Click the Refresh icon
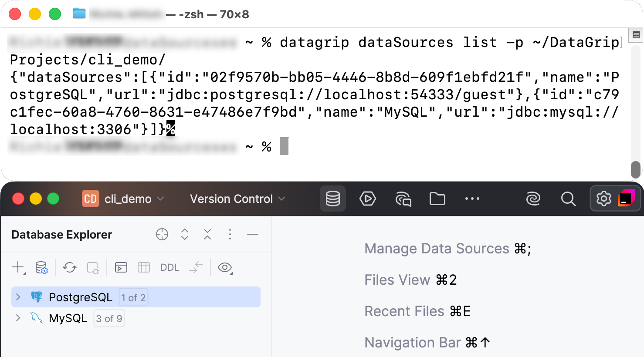 click(x=70, y=267)
